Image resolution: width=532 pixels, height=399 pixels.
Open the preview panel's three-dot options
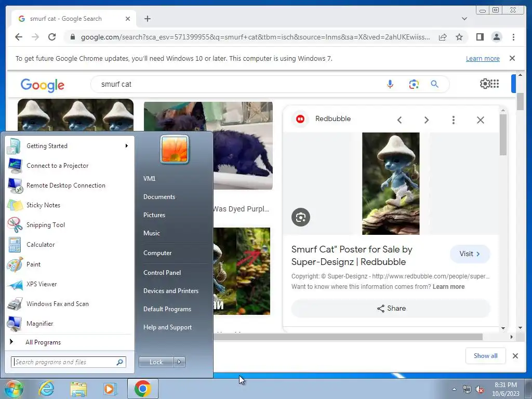pos(453,120)
